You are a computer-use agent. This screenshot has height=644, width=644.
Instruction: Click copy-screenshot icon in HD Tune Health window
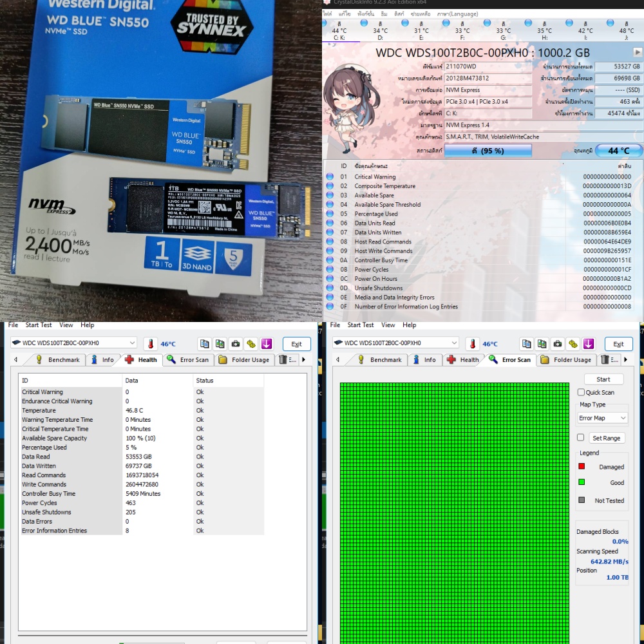(x=220, y=344)
